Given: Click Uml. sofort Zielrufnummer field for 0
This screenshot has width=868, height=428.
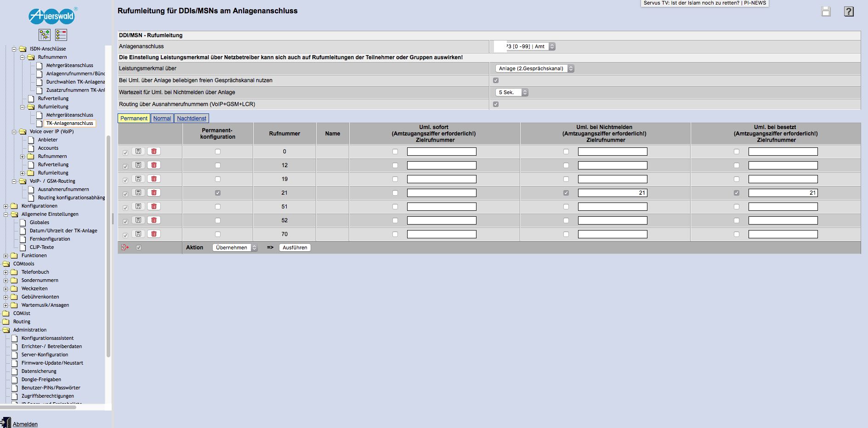Looking at the screenshot, I should [x=442, y=152].
